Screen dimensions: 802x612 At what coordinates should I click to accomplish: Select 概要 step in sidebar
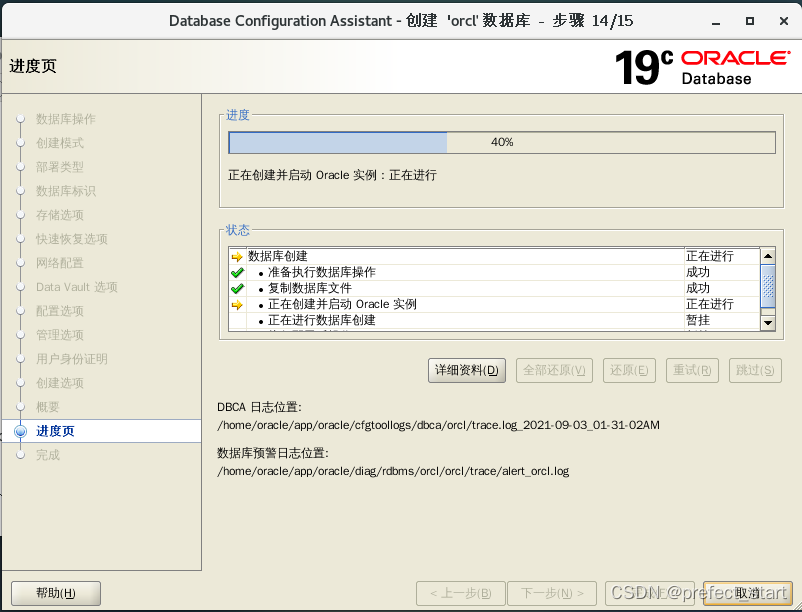(48, 407)
